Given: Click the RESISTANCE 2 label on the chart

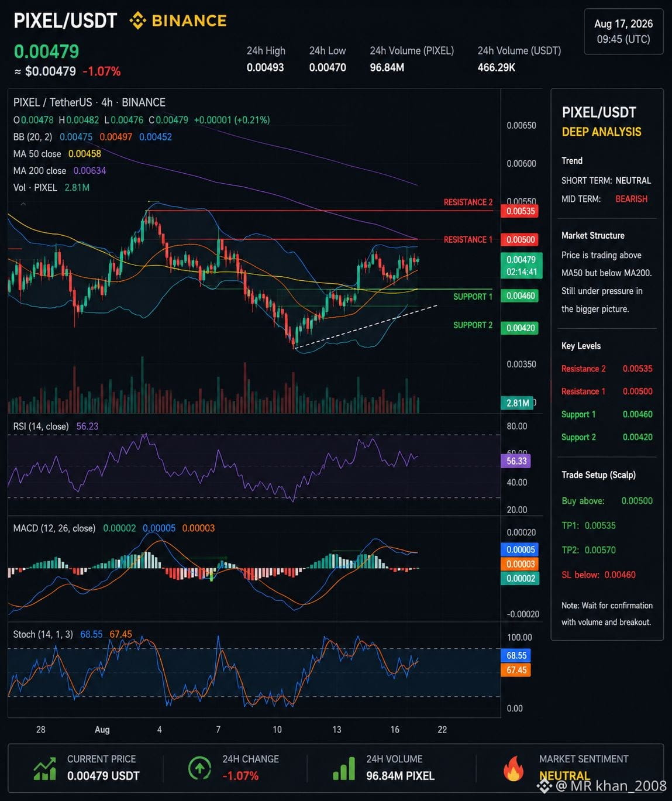Looking at the screenshot, I should (x=468, y=202).
